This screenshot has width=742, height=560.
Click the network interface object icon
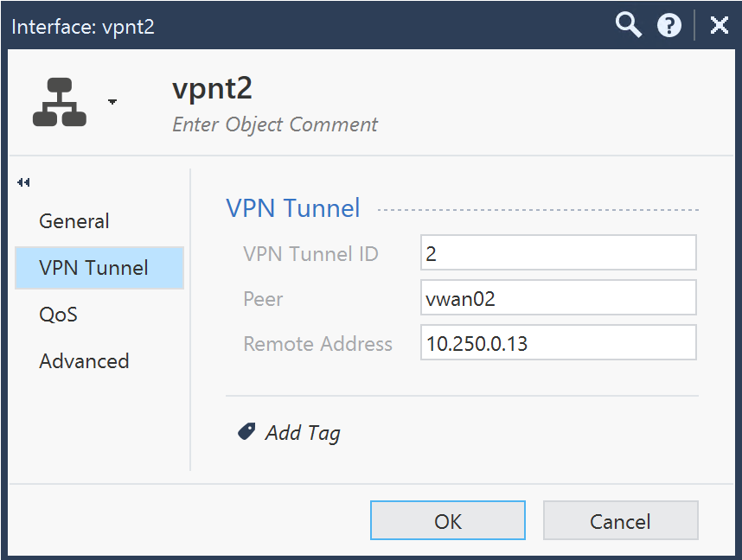click(x=60, y=102)
